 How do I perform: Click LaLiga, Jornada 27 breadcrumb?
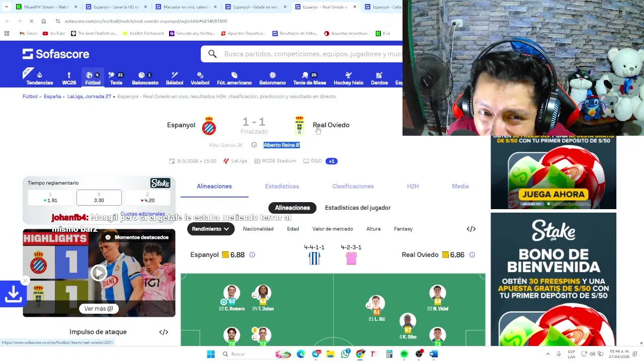(x=89, y=97)
